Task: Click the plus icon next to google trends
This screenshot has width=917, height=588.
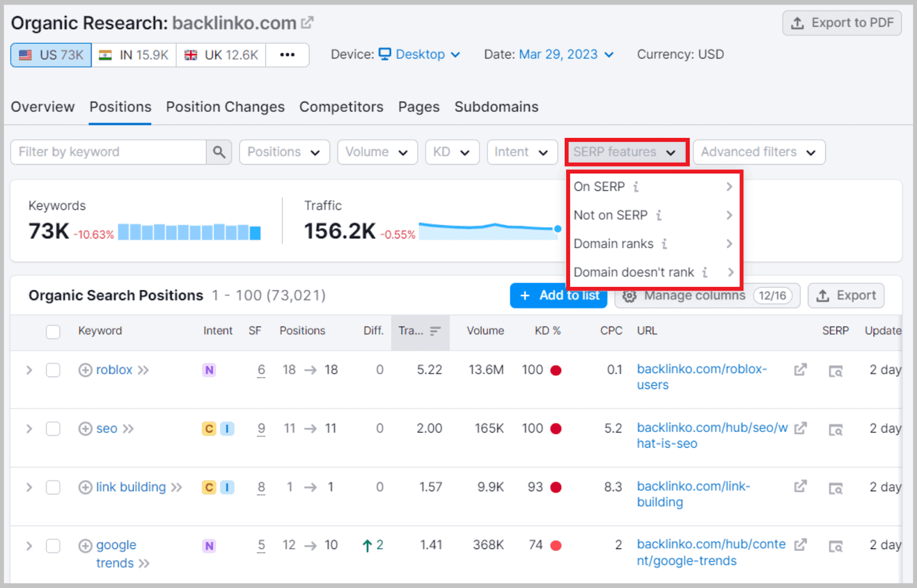Action: click(85, 546)
